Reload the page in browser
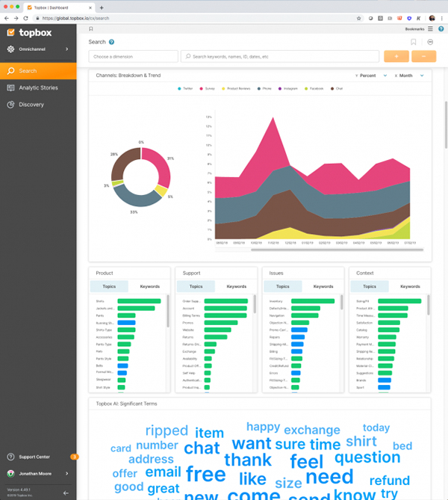The image size is (448, 500). pyautogui.click(x=26, y=18)
